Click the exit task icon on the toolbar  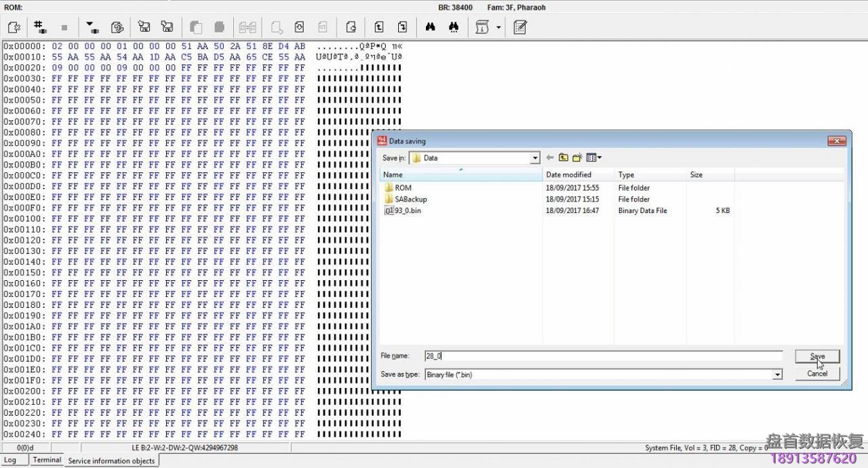tap(15, 27)
